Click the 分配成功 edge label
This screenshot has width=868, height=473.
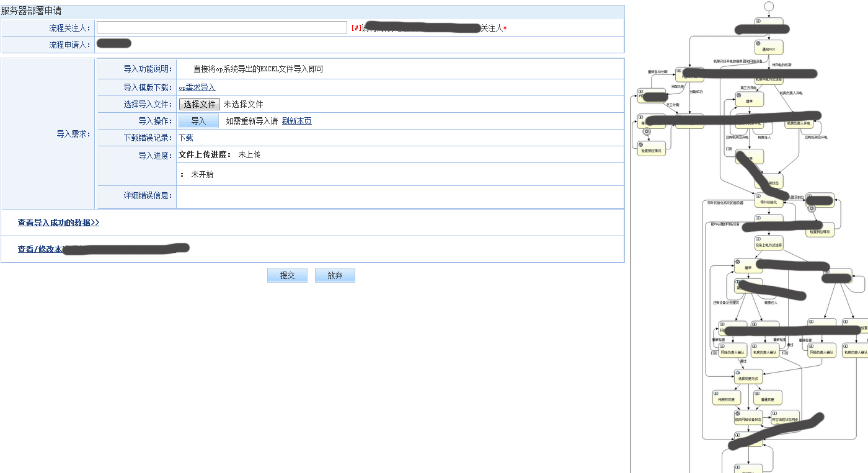pos(696,91)
